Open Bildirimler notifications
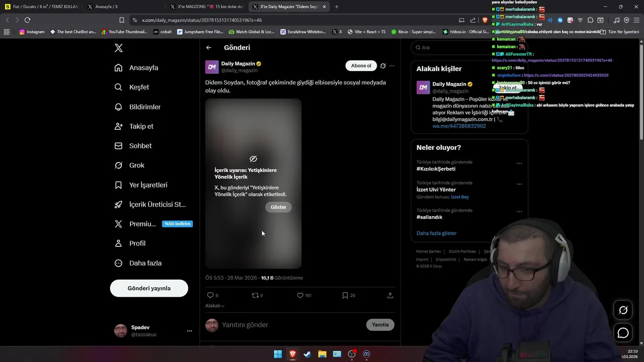Image resolution: width=644 pixels, height=362 pixels. point(137,107)
